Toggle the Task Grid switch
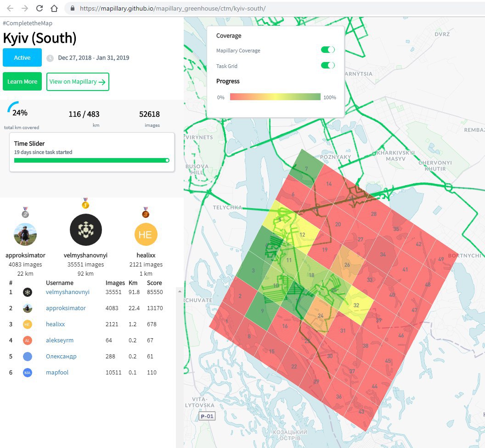Image resolution: width=485 pixels, height=448 pixels. (x=328, y=65)
